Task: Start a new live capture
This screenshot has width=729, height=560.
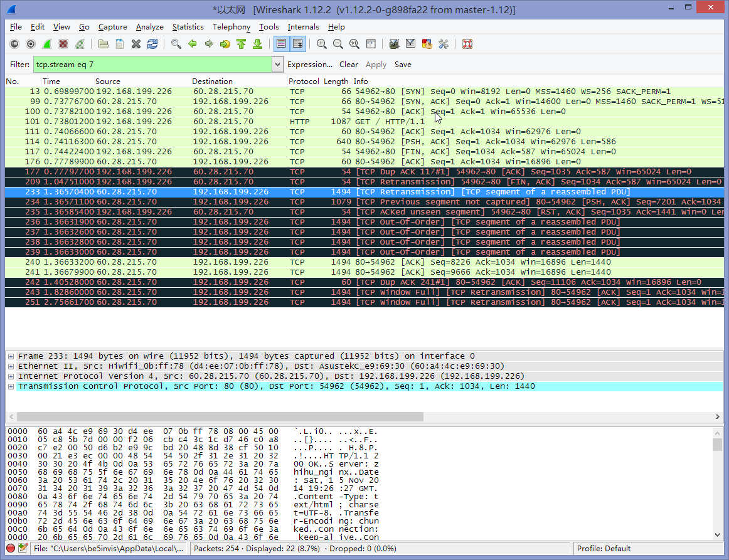Action: pyautogui.click(x=47, y=44)
